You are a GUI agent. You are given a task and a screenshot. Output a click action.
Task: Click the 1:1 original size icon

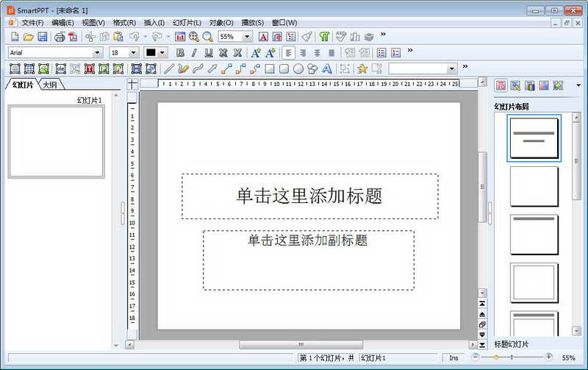point(180,37)
